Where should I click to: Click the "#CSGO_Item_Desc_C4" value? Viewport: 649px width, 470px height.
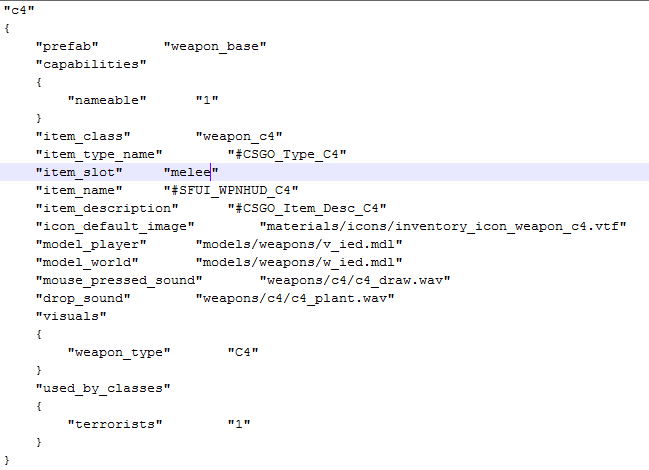[x=307, y=209]
